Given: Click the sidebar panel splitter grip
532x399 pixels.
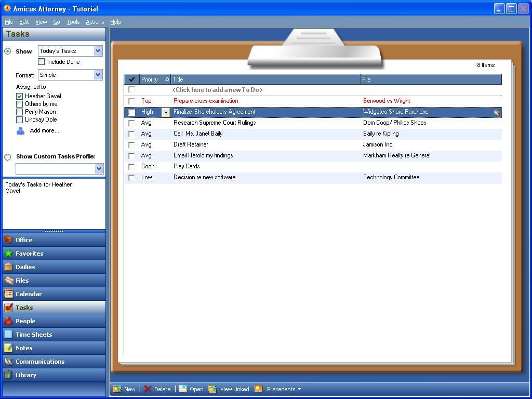Looking at the screenshot, I should click(54, 231).
